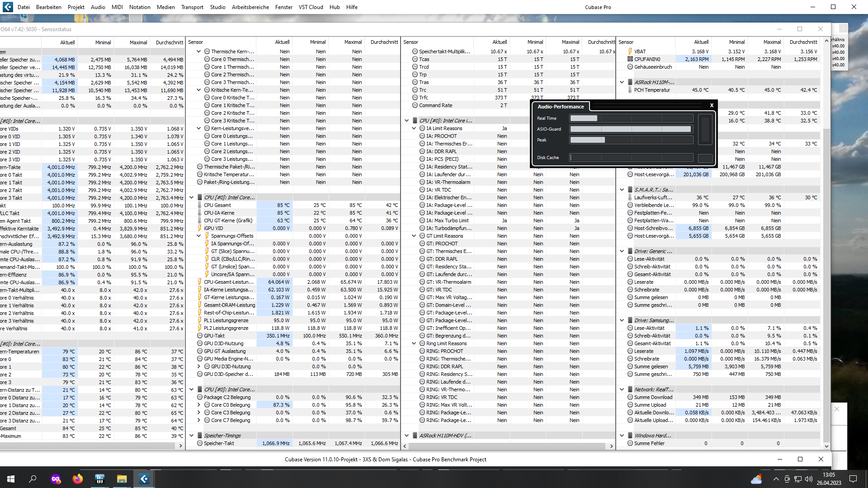
Task: Collapse the Thermische Kern sensor group
Action: 198,52
